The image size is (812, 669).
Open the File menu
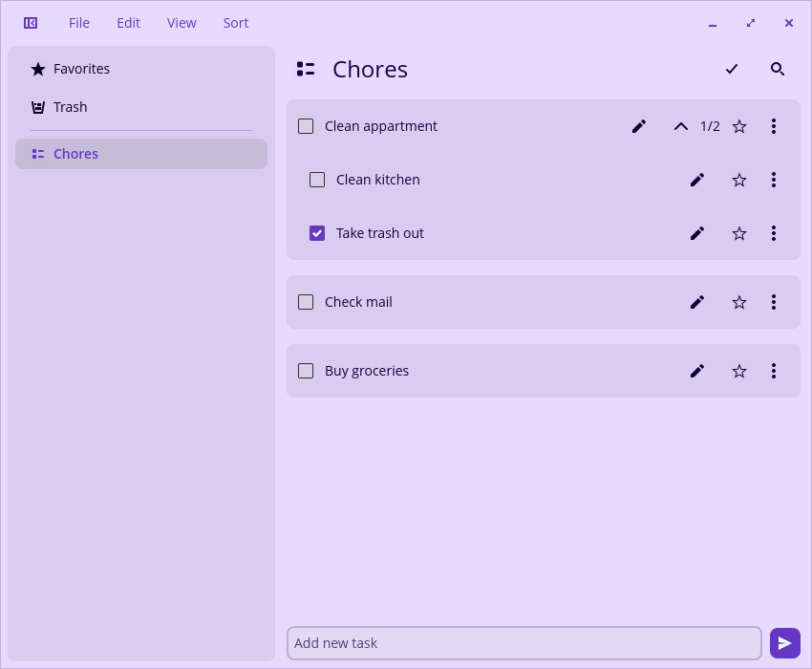(79, 23)
